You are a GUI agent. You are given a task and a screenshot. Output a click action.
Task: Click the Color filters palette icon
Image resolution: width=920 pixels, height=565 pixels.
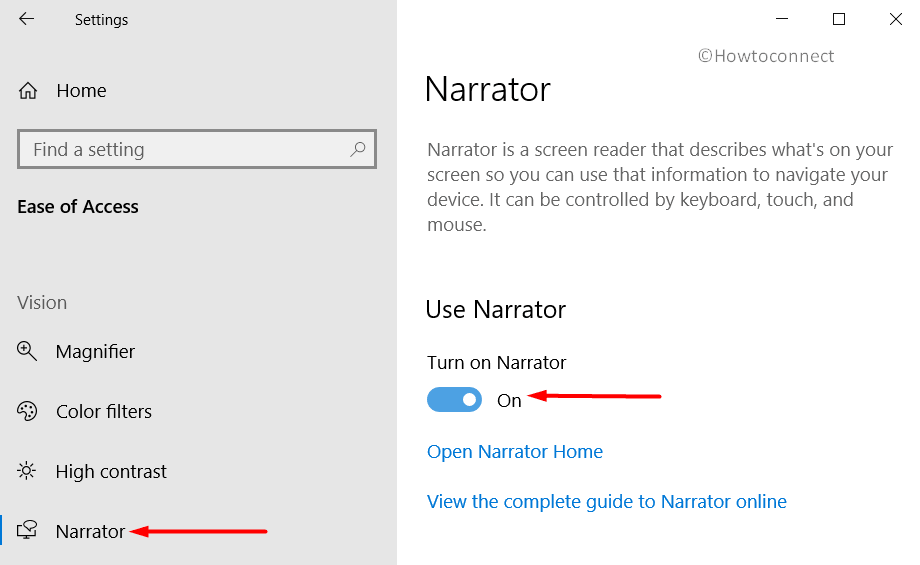(x=27, y=411)
